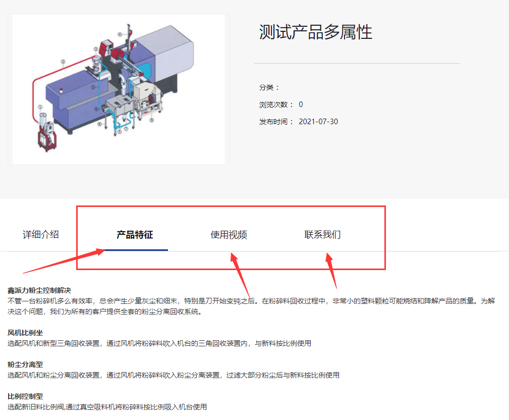Click the publish date 2021-07-30

(318, 122)
